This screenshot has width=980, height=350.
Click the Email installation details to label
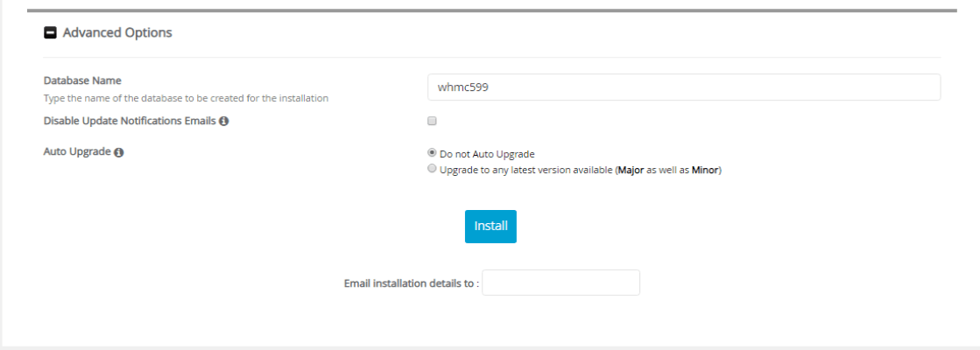pyautogui.click(x=412, y=283)
